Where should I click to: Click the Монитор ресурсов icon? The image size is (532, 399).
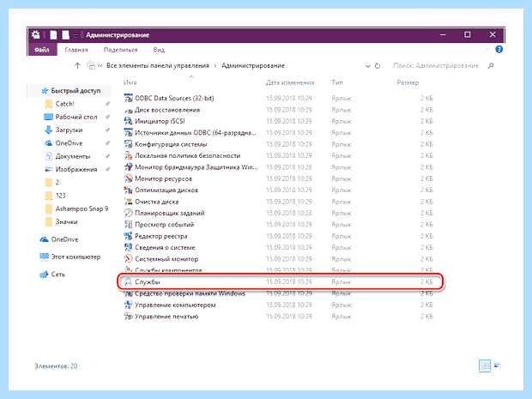pyautogui.click(x=128, y=178)
